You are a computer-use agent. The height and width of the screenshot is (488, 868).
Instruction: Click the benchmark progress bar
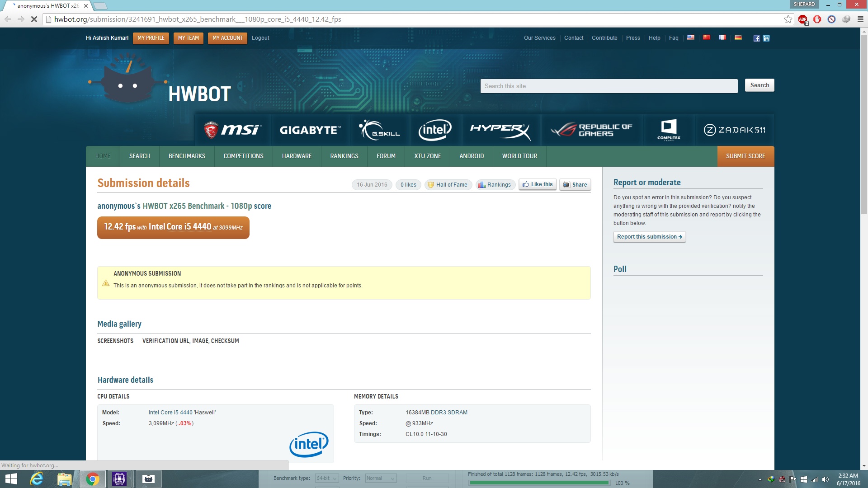(x=539, y=483)
